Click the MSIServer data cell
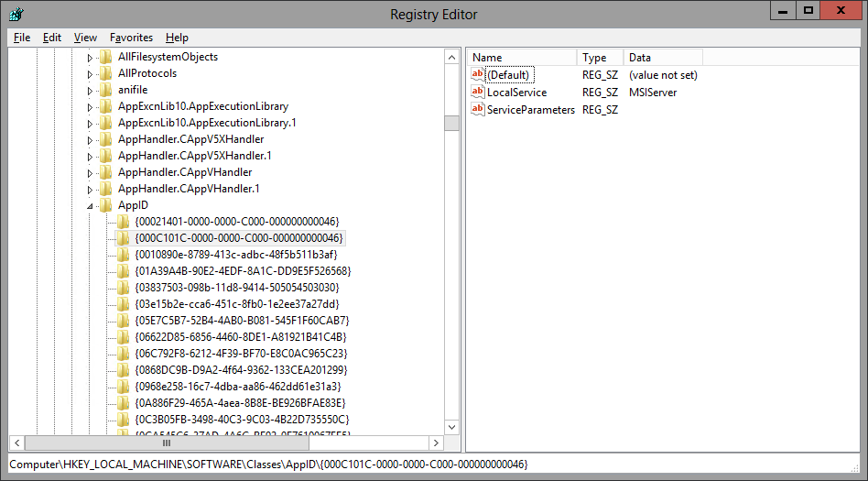The image size is (868, 481). tap(653, 93)
